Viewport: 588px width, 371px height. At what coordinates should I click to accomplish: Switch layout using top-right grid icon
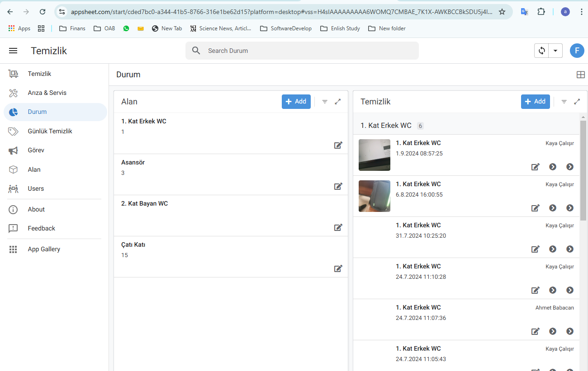(x=581, y=75)
